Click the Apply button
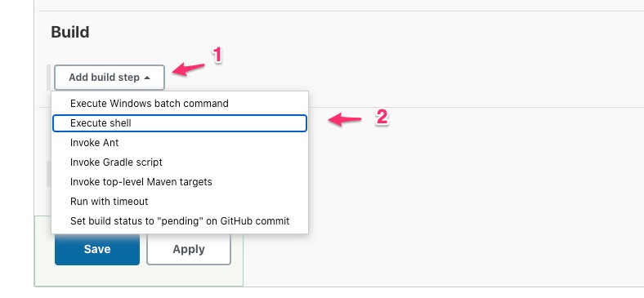 click(x=189, y=249)
